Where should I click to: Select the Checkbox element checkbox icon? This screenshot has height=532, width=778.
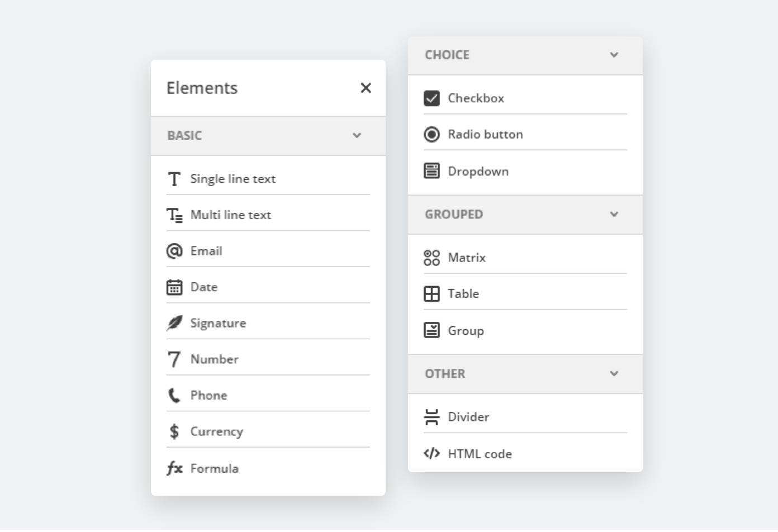click(431, 98)
